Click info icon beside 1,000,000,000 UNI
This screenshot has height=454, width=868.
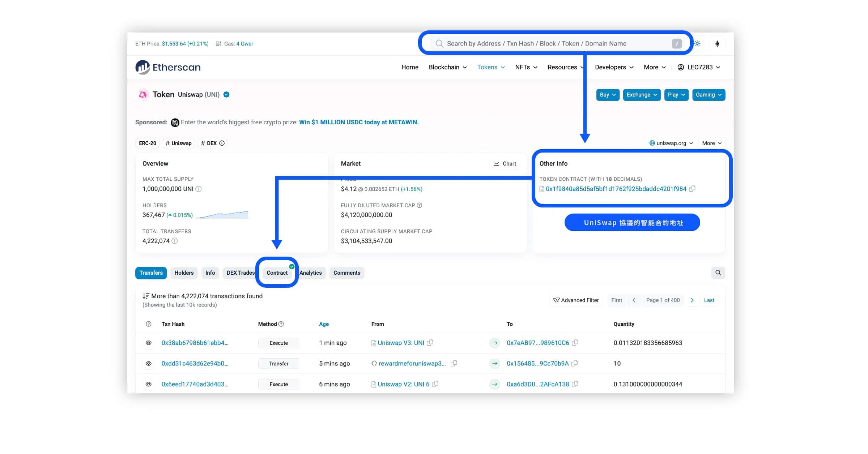click(x=199, y=189)
